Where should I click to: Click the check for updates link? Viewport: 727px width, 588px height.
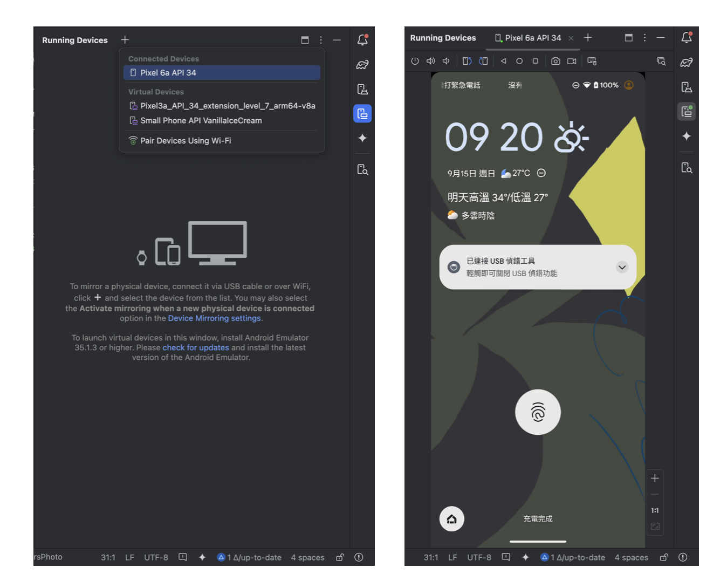click(196, 347)
